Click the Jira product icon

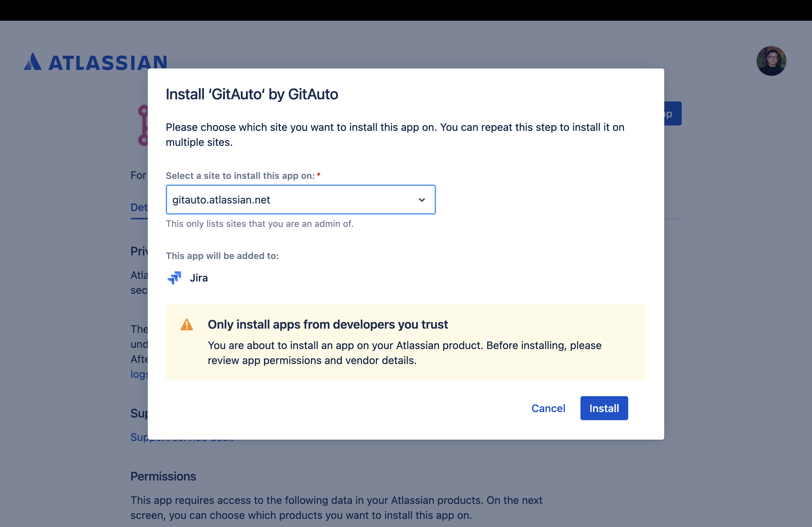pyautogui.click(x=174, y=278)
